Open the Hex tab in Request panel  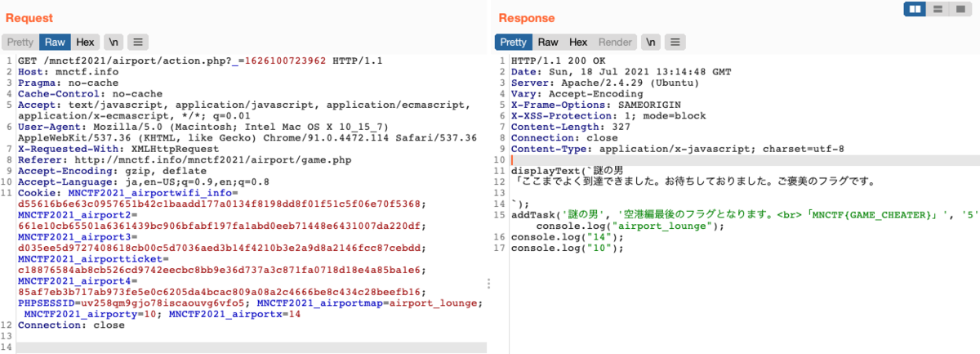click(86, 42)
